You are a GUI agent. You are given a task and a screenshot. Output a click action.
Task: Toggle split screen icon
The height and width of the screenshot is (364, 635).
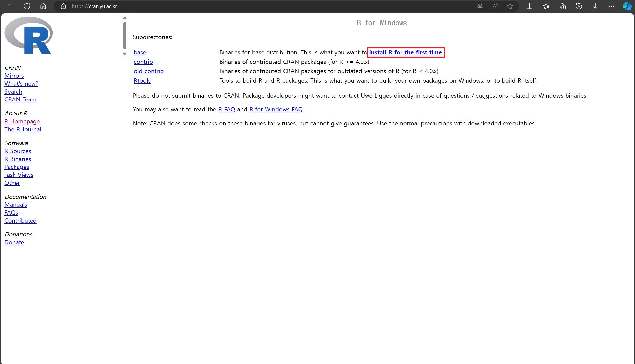pos(529,6)
